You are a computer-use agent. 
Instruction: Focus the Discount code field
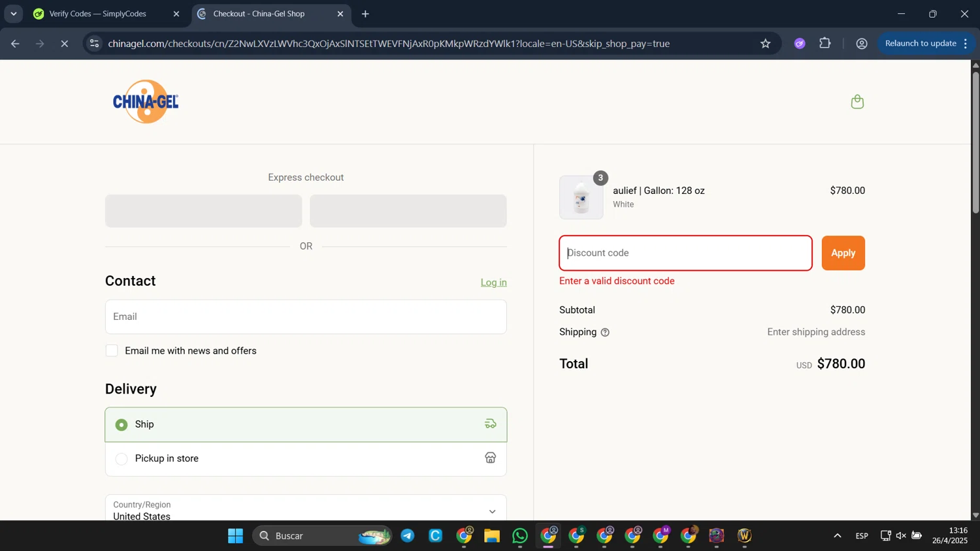(x=685, y=253)
